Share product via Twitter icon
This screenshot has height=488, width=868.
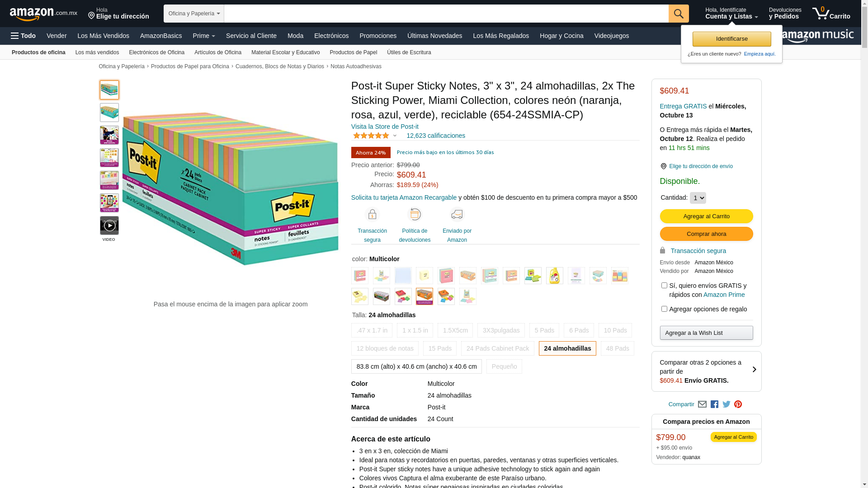726,404
